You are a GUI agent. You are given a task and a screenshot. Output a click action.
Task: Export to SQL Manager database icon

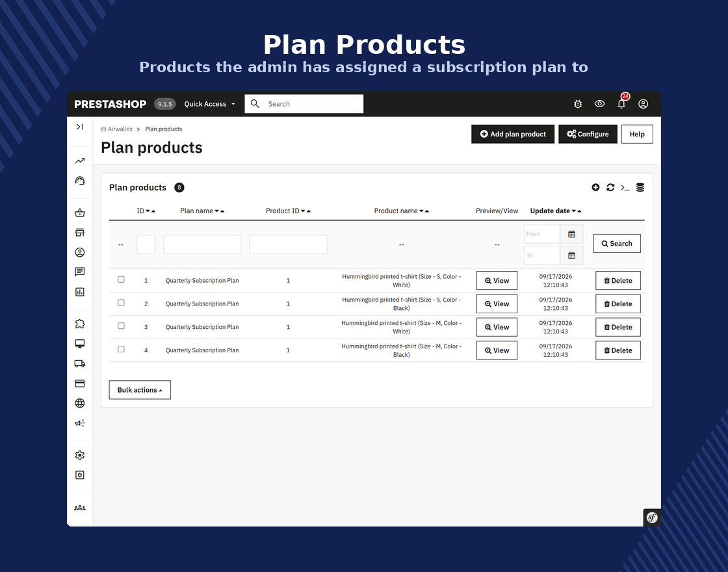point(640,187)
